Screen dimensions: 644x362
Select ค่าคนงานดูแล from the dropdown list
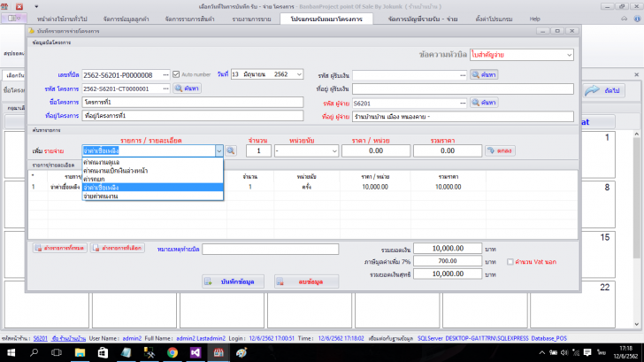(153, 162)
